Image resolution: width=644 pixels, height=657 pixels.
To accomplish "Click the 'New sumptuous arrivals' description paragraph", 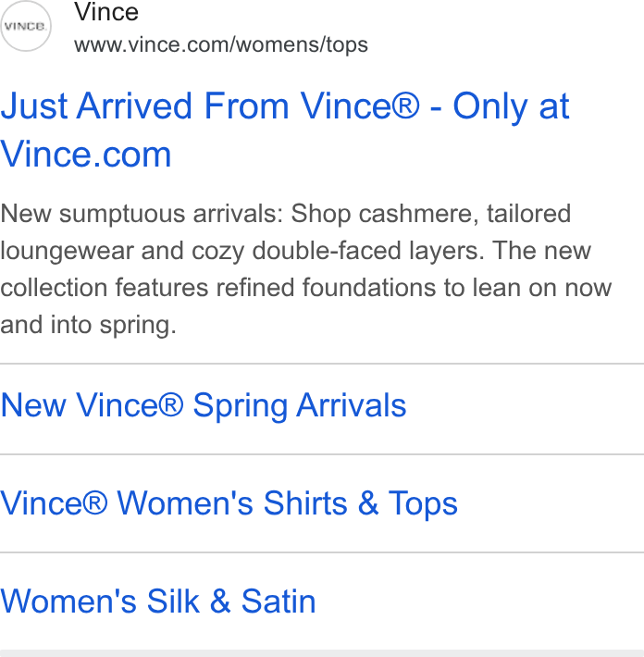I will tap(306, 269).
